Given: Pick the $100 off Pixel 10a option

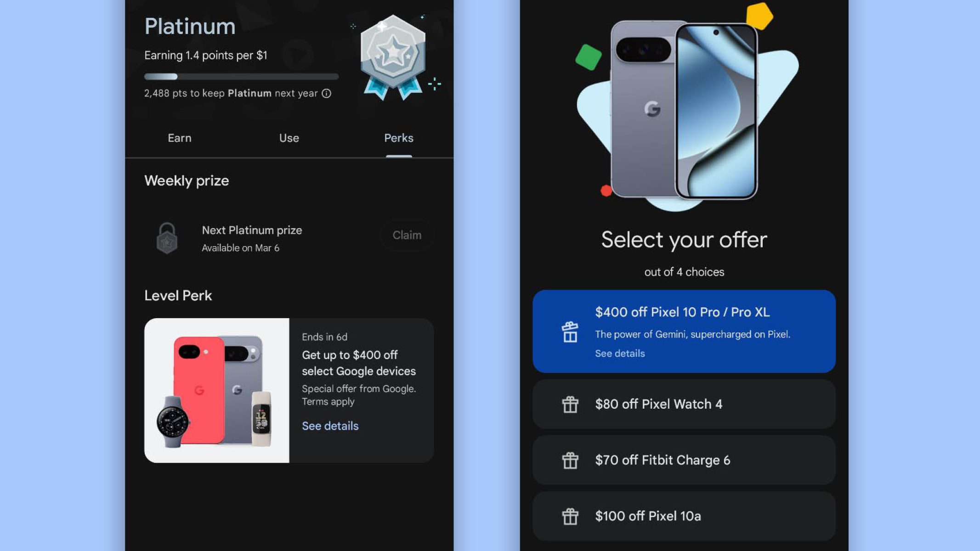Looking at the screenshot, I should pos(684,517).
